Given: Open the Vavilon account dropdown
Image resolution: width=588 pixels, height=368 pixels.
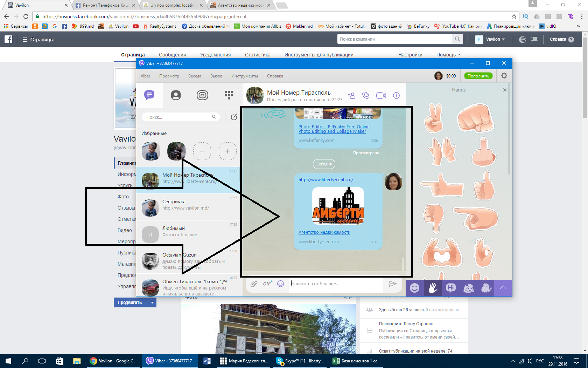Looking at the screenshot, I should pyautogui.click(x=490, y=39).
